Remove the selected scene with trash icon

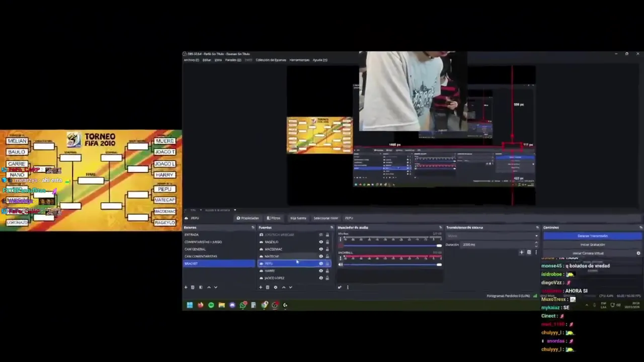click(x=193, y=287)
